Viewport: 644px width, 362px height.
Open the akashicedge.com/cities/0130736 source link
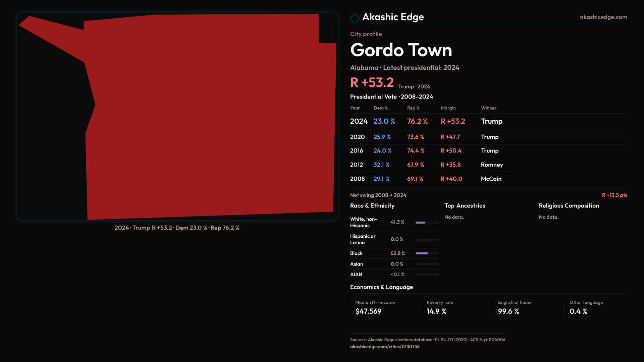385,347
